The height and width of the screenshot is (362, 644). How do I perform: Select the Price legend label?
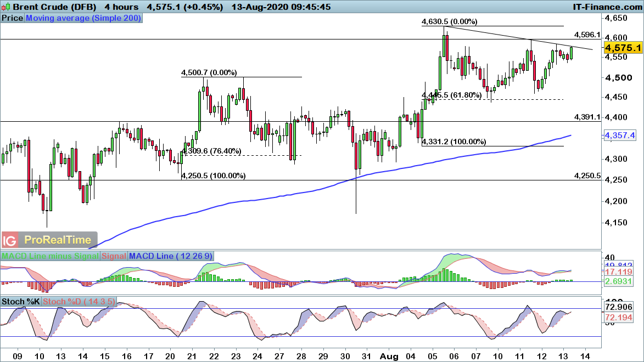click(13, 18)
